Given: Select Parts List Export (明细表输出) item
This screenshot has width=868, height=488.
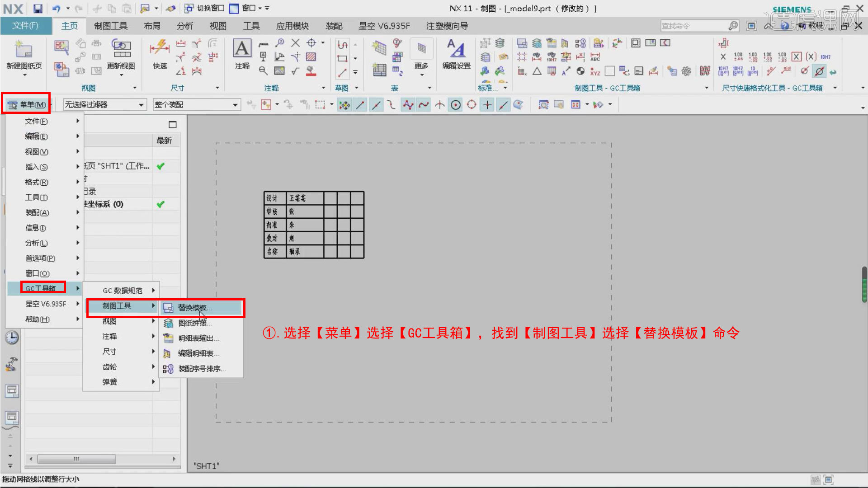Looking at the screenshot, I should click(x=201, y=338).
